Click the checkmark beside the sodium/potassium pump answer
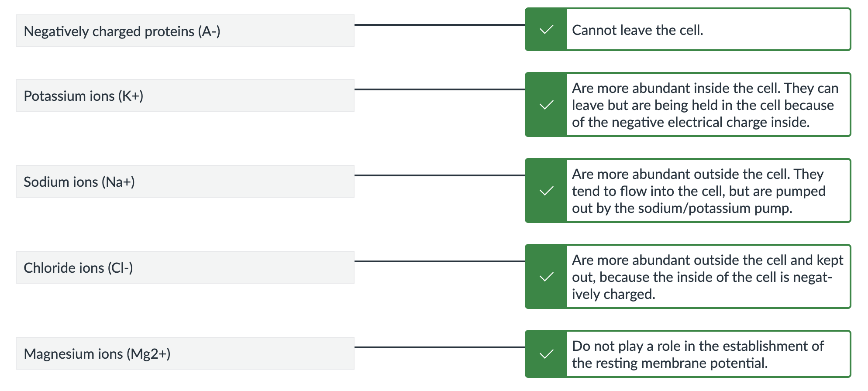This screenshot has height=391, width=868. point(546,191)
